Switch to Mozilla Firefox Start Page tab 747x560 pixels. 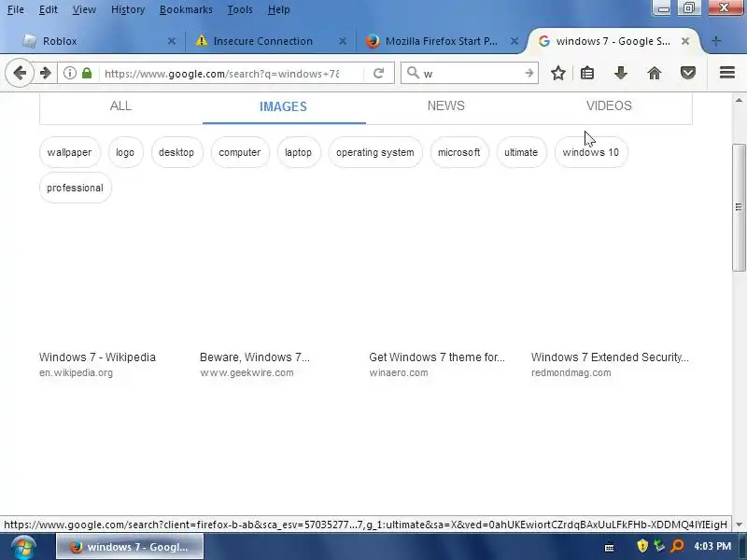[441, 41]
